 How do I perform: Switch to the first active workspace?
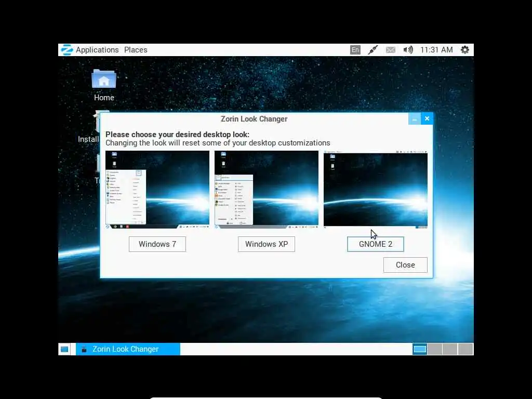(x=420, y=349)
